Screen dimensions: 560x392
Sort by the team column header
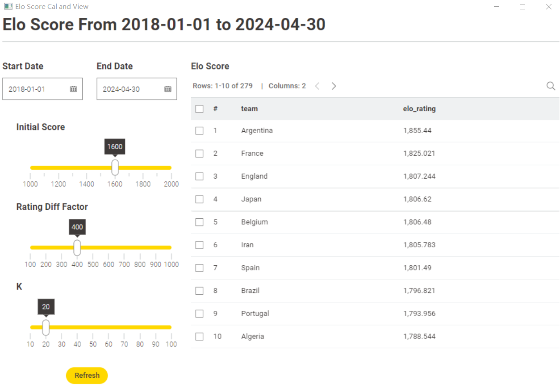tap(249, 108)
